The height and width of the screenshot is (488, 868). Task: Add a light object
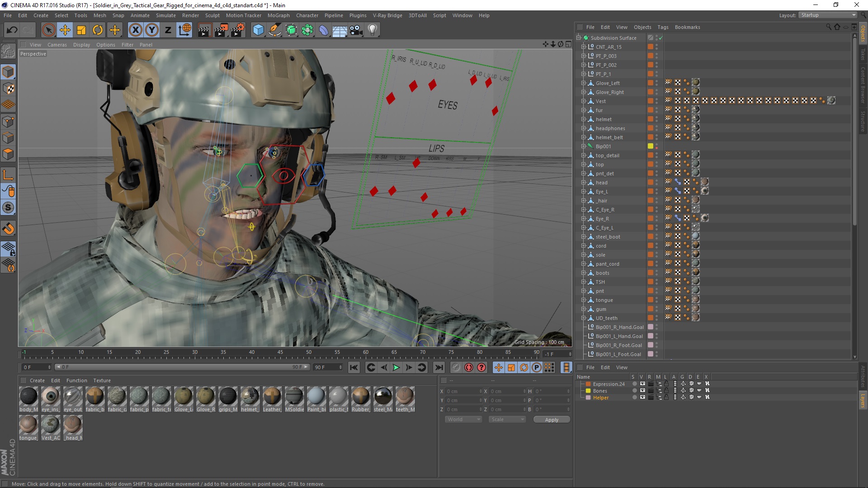click(373, 30)
